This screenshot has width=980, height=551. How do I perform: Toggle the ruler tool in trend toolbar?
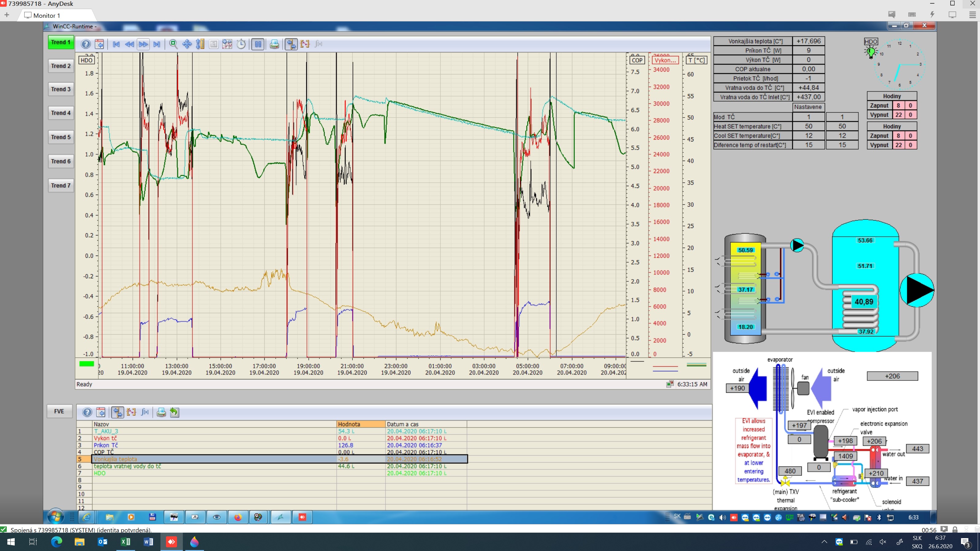(292, 44)
